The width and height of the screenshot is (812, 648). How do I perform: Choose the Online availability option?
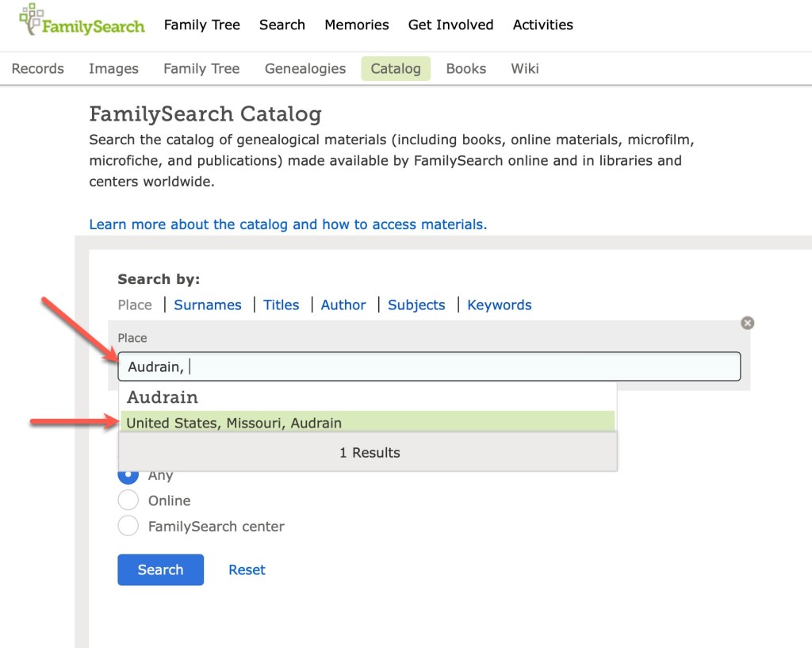point(128,500)
